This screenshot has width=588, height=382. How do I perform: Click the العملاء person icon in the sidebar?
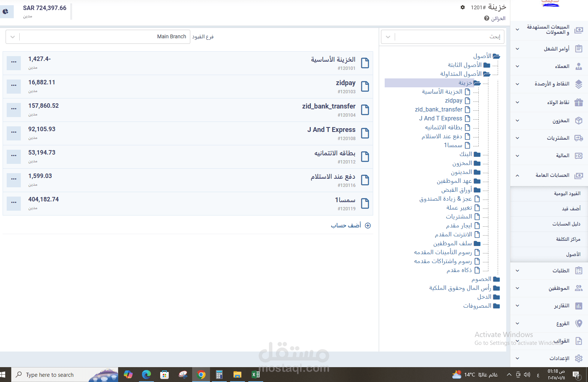579,66
